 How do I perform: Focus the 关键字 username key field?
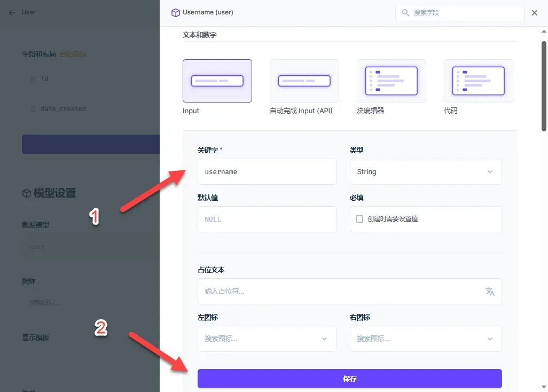267,171
